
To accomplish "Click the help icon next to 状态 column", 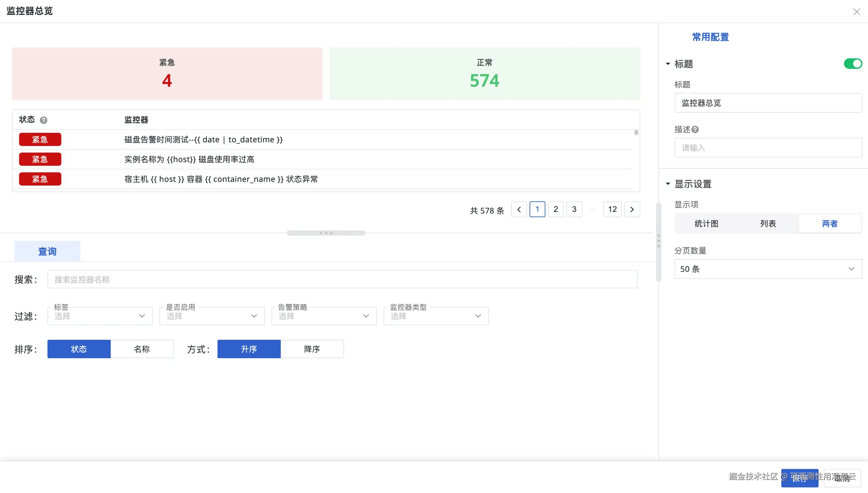I will [x=43, y=120].
